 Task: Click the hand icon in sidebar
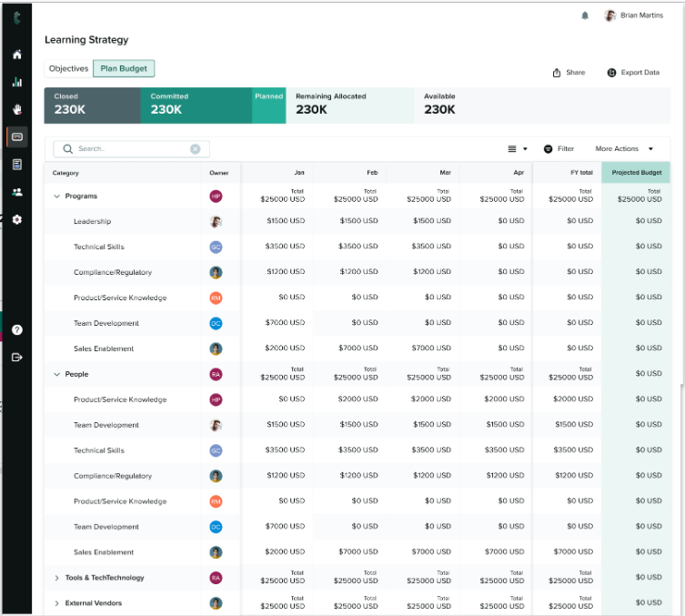(16, 109)
